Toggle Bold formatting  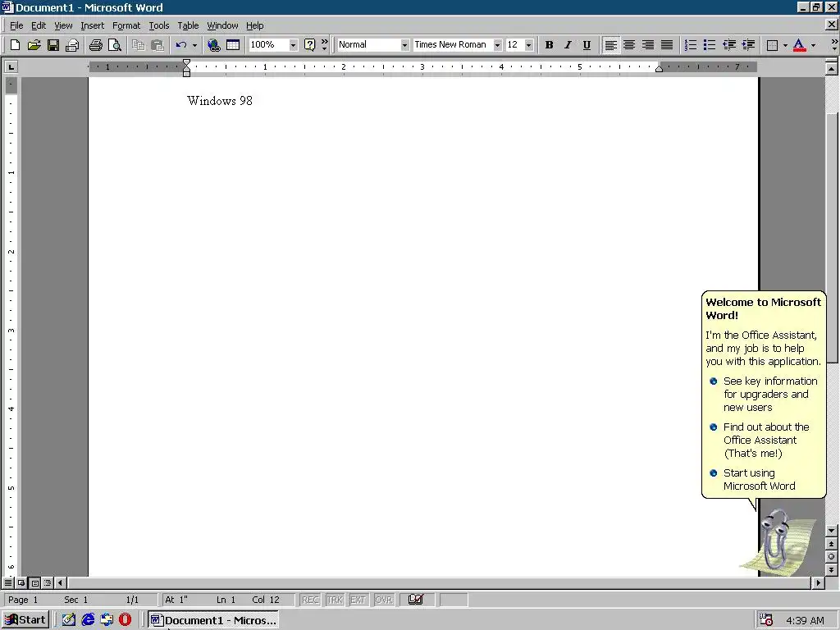pos(549,45)
